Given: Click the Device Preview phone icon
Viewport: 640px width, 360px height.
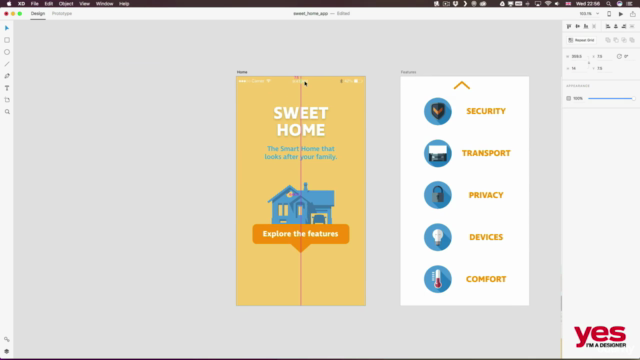Looking at the screenshot, I should (x=609, y=14).
